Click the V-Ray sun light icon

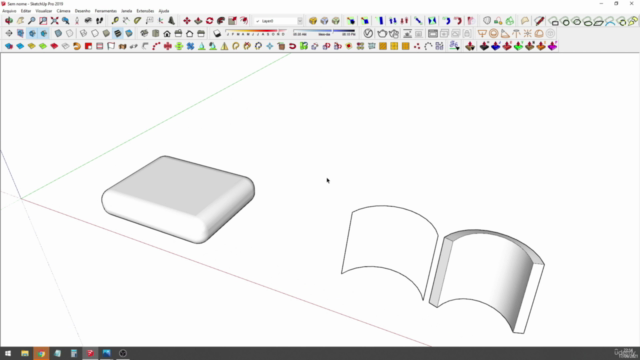pos(527,33)
